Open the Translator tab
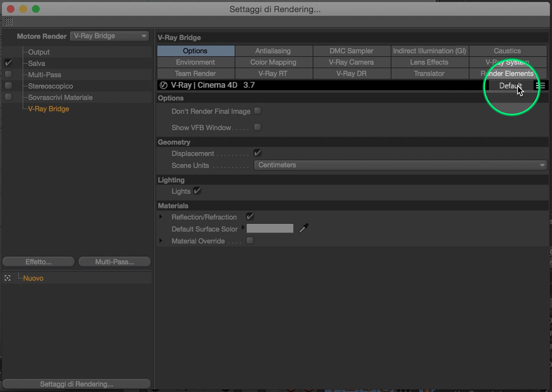 point(430,74)
